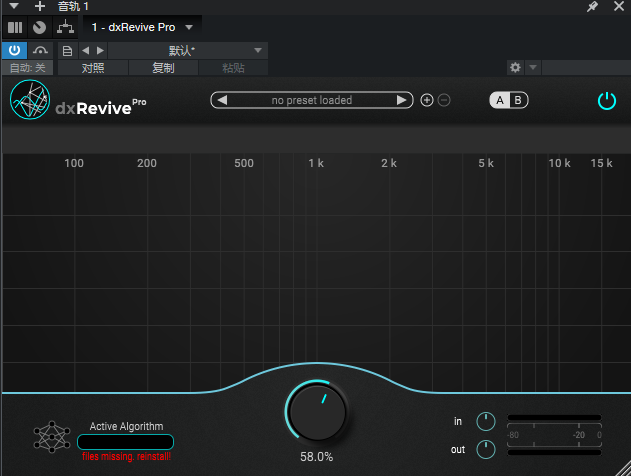Click the 对照 compare button
Viewport: 631px width, 476px height.
click(x=93, y=68)
